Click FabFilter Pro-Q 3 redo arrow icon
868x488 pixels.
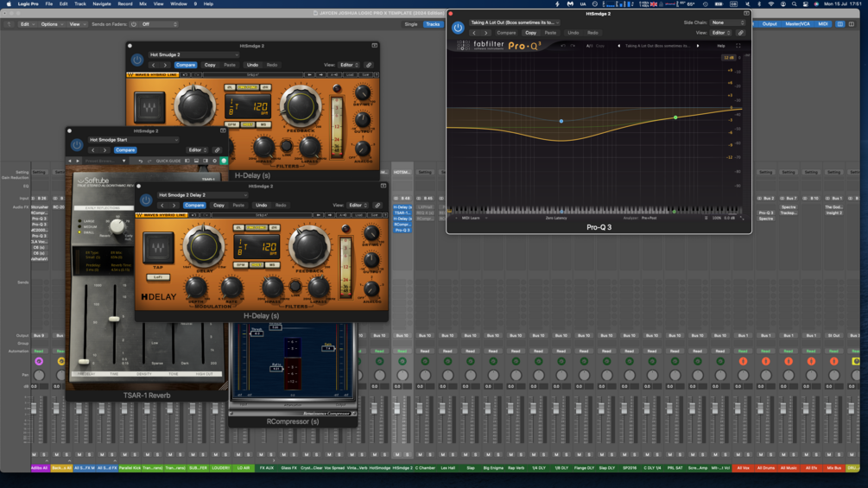pos(572,46)
